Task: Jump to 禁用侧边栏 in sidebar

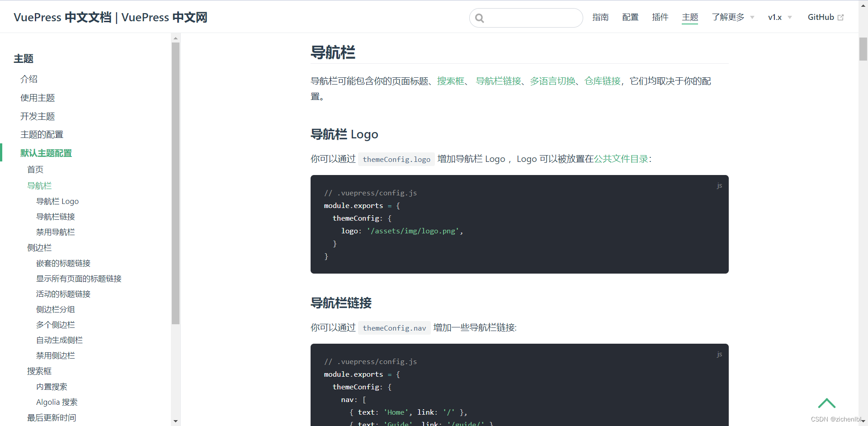Action: pos(56,355)
